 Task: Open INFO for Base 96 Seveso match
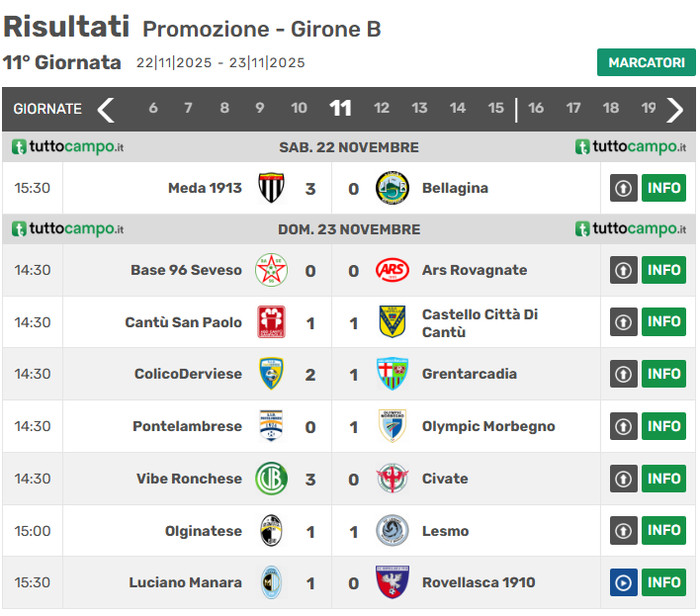pos(663,270)
